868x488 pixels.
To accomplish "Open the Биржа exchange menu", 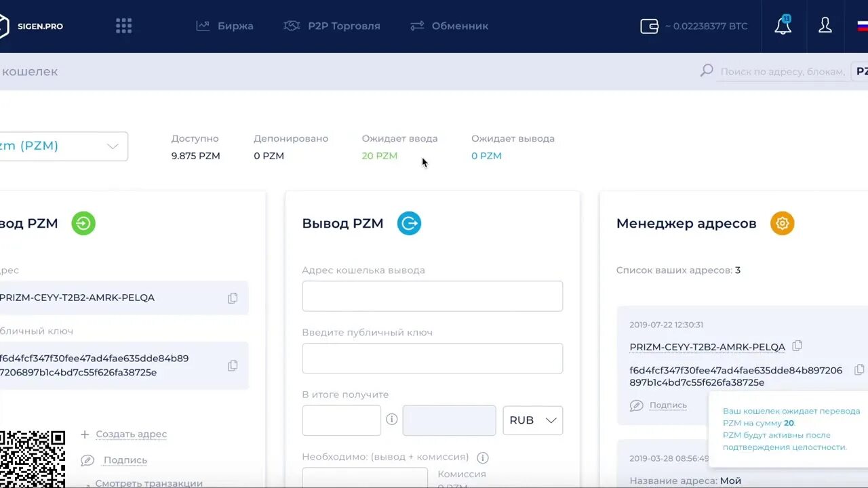I will (235, 26).
